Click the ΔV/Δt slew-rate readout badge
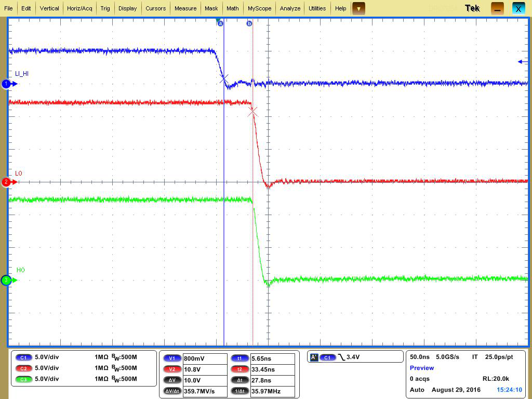This screenshot has width=532, height=399. (x=171, y=391)
